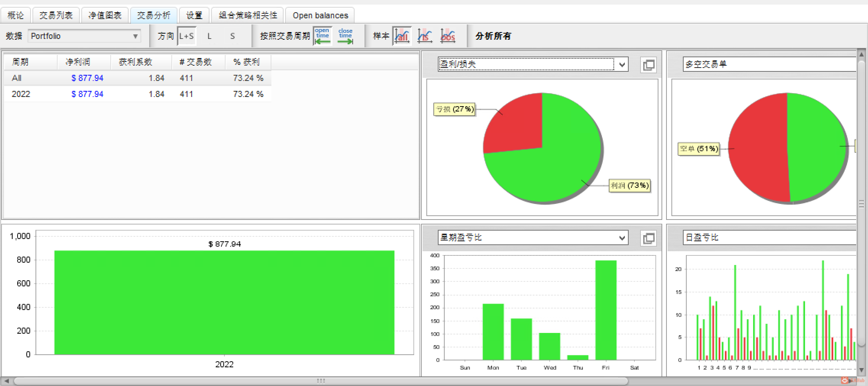Select the 'All' period row label
Screen dimensions: 868x386
click(x=16, y=78)
